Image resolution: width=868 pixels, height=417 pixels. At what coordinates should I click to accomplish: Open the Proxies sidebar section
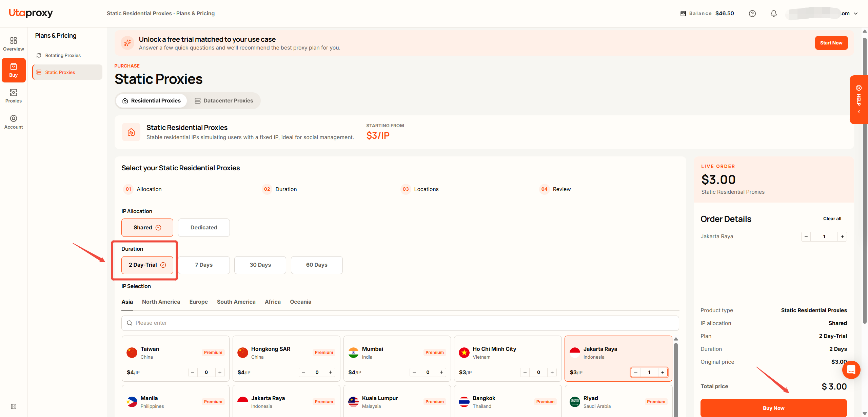(x=14, y=96)
